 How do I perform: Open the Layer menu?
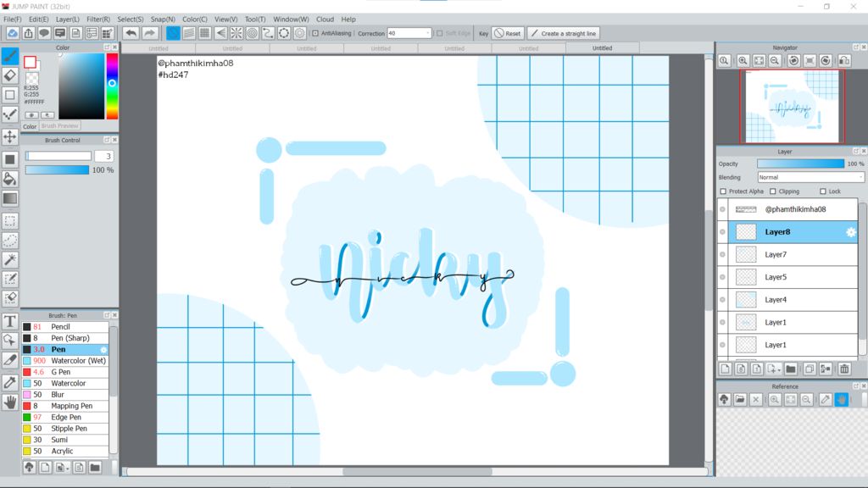coord(68,19)
